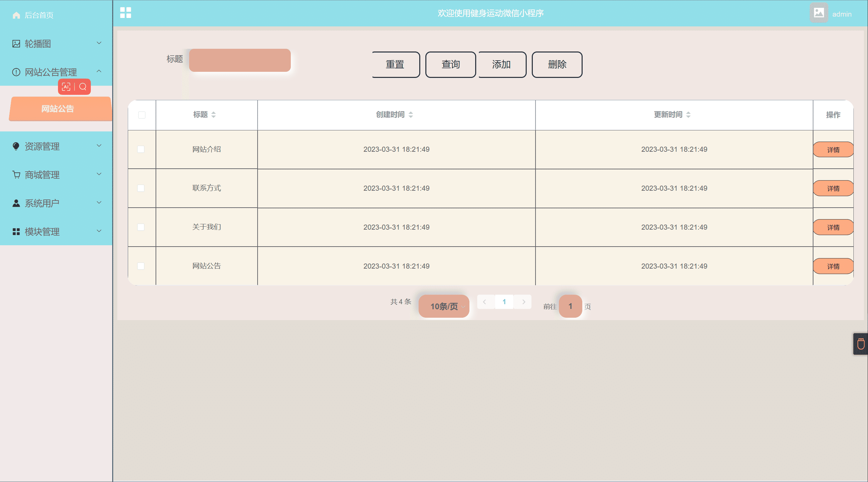Sort table by 创建时间 column

411,115
